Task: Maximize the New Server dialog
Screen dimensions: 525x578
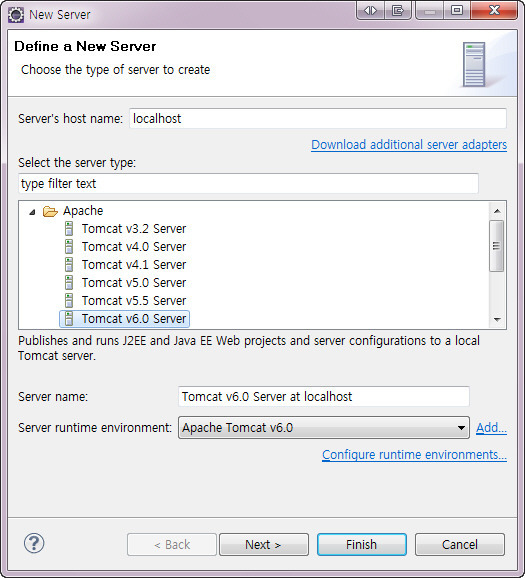Action: (x=457, y=10)
